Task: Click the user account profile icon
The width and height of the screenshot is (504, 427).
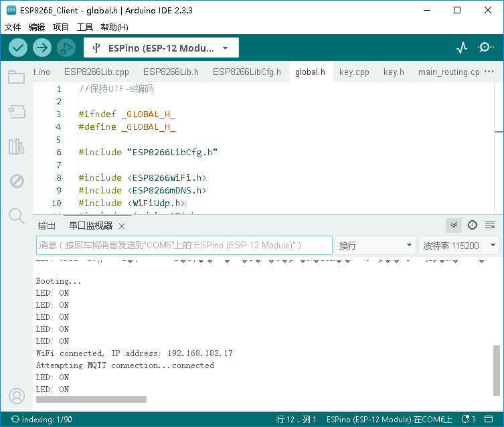Action: (17, 396)
